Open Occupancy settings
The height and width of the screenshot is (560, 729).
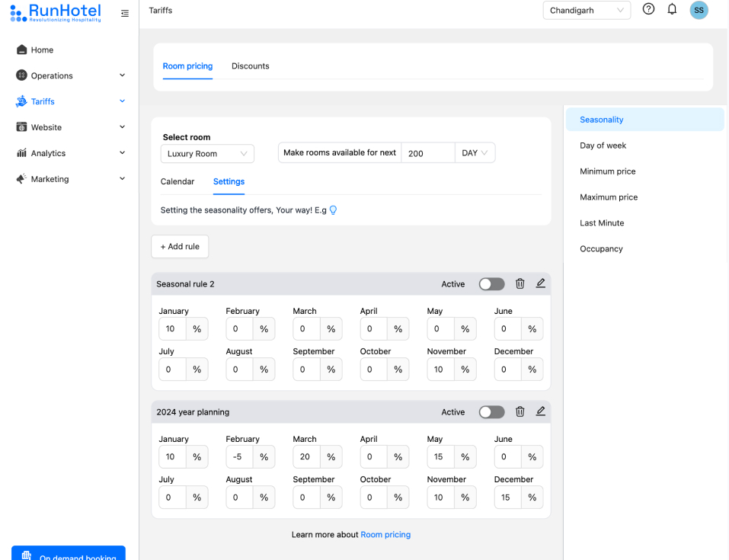pyautogui.click(x=601, y=249)
